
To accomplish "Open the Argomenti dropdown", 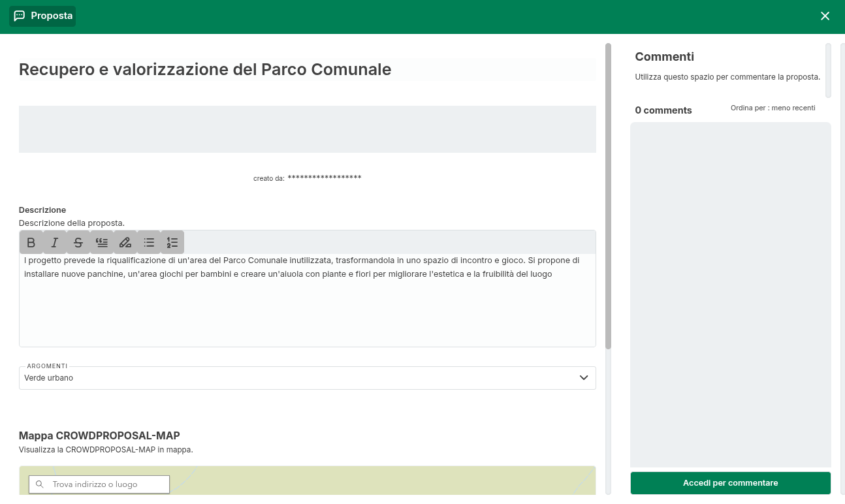I will click(x=307, y=378).
